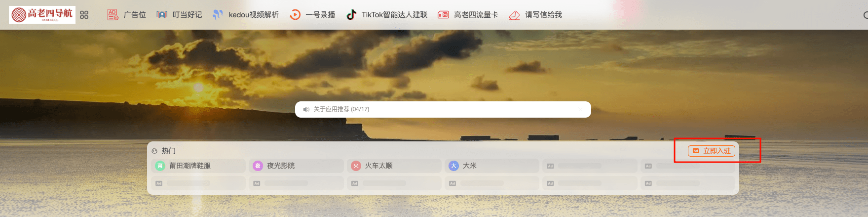The height and width of the screenshot is (217, 868).
Task: Close the announcement bar with X
Action: (580, 109)
